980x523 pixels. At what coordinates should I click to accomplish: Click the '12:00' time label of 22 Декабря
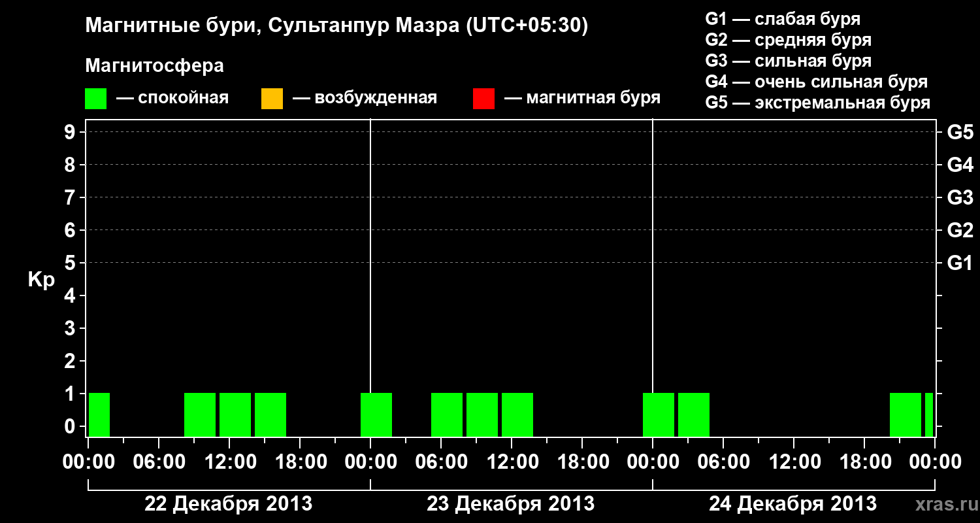229,462
